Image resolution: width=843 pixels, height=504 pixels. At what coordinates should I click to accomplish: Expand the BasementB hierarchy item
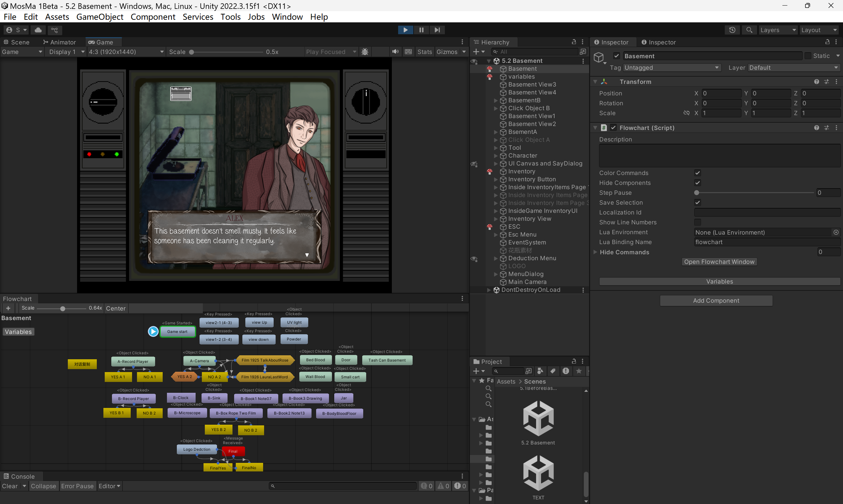496,101
